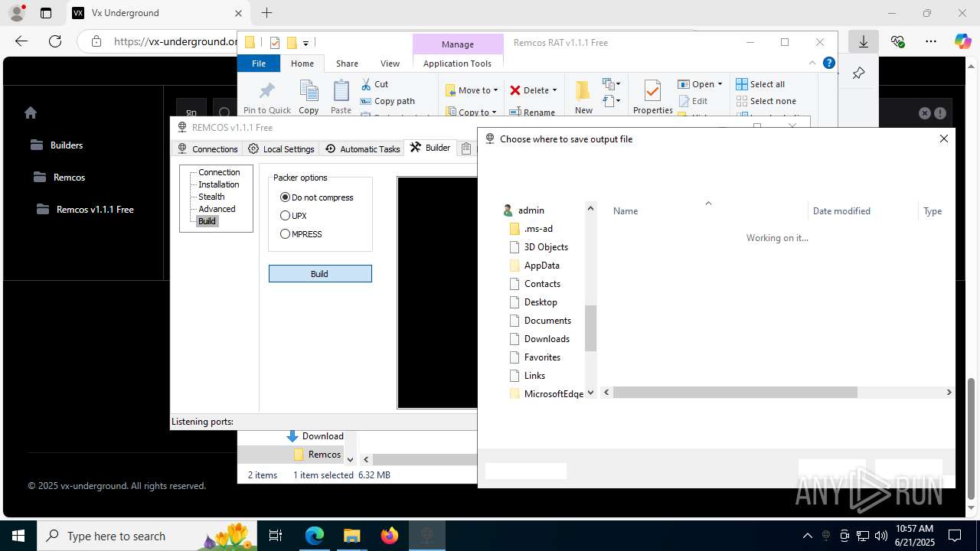Select 3D Objects in the save dialog

538,247
